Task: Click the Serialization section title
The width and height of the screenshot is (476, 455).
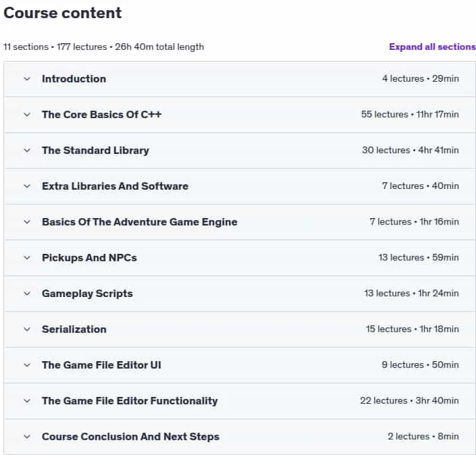Action: pos(74,329)
